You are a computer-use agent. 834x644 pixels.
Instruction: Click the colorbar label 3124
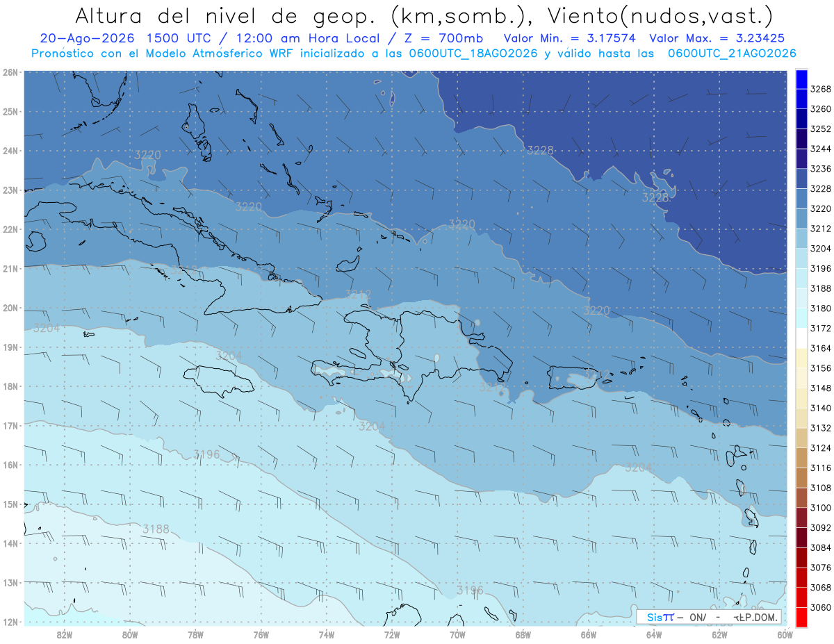coord(821,448)
